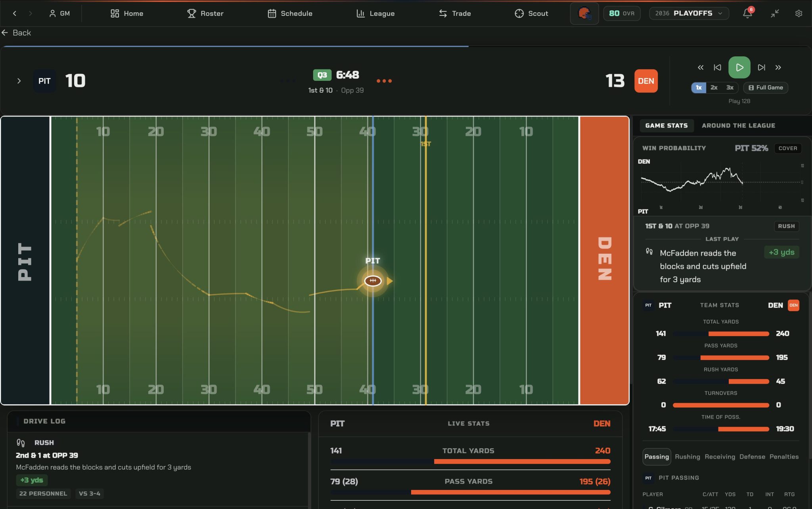Expand the PIT team chevron
The width and height of the screenshot is (812, 509).
19,81
